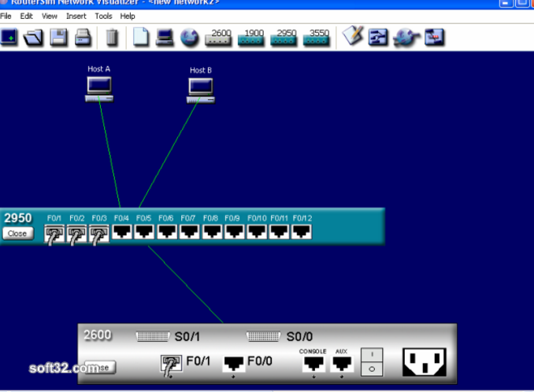Screen dimensions: 534x392
Task: Insert a host PC from the toolbar
Action: coord(165,38)
